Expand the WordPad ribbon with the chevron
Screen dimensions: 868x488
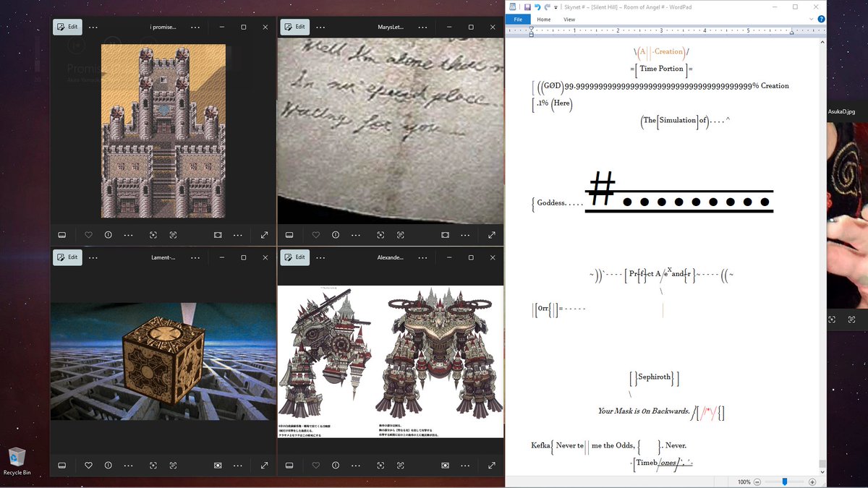tap(812, 20)
